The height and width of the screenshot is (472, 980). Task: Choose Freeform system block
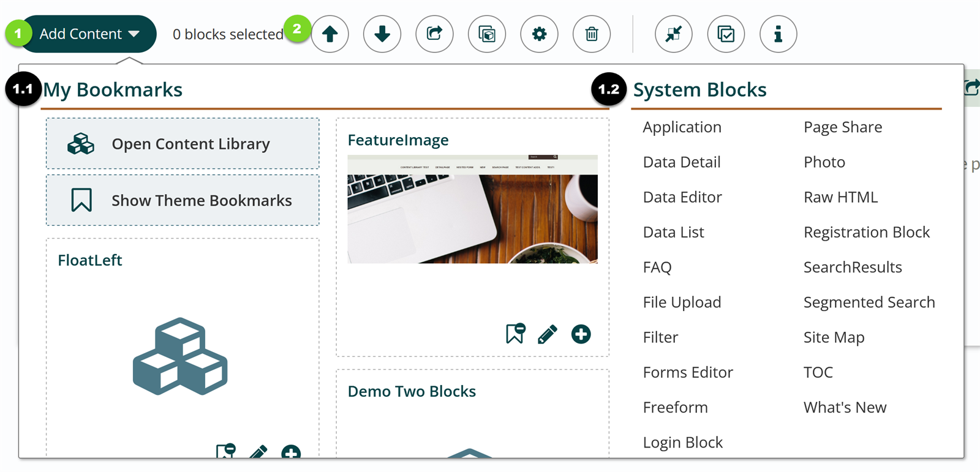coord(675,407)
